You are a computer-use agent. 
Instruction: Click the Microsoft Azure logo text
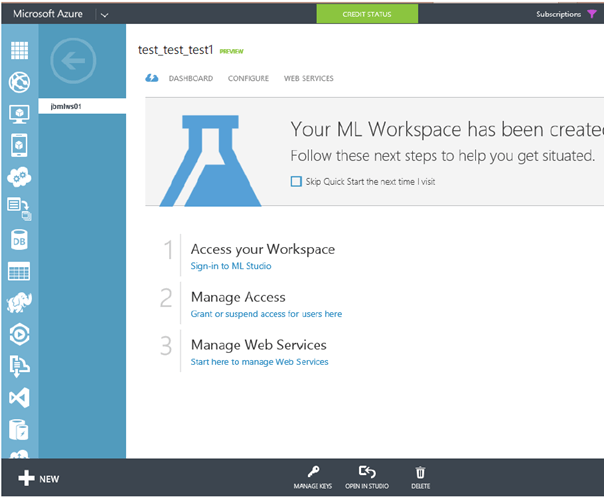[48, 14]
